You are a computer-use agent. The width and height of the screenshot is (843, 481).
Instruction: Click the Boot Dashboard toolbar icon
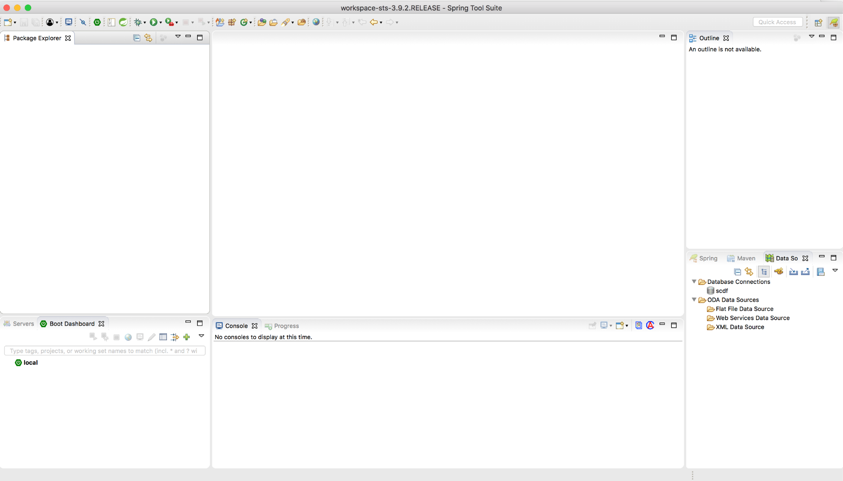97,22
